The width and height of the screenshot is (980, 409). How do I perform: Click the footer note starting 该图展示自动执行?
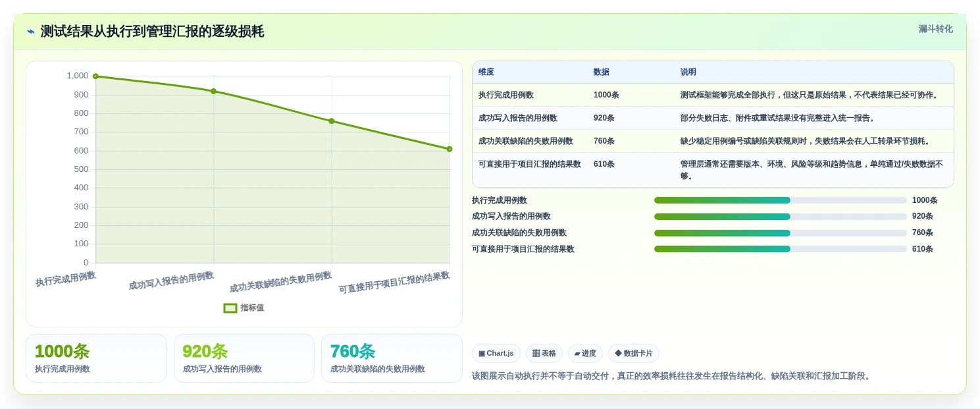click(x=673, y=376)
